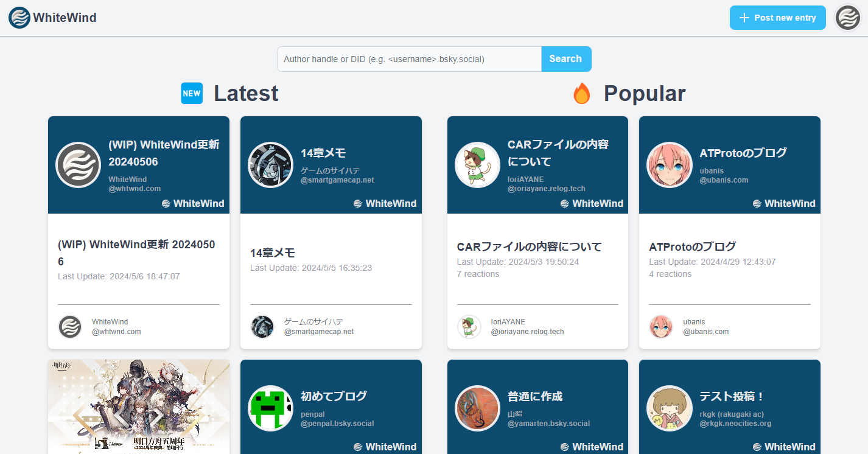
Task: Click the Latest section heading
Action: tap(246, 93)
